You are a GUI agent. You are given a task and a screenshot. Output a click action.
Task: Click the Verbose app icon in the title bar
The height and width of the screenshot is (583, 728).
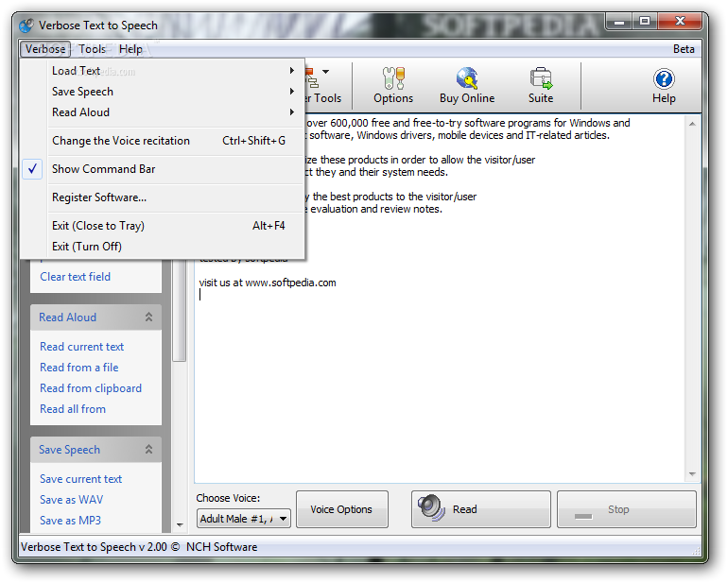(26, 26)
